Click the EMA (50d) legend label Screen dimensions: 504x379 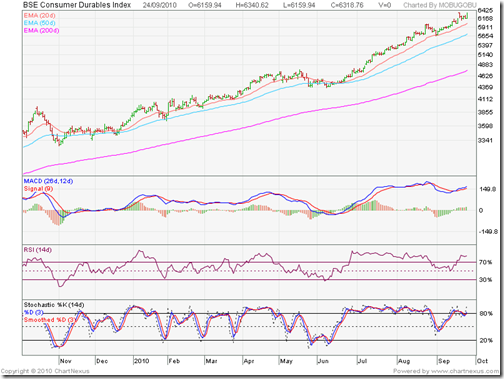pos(39,23)
